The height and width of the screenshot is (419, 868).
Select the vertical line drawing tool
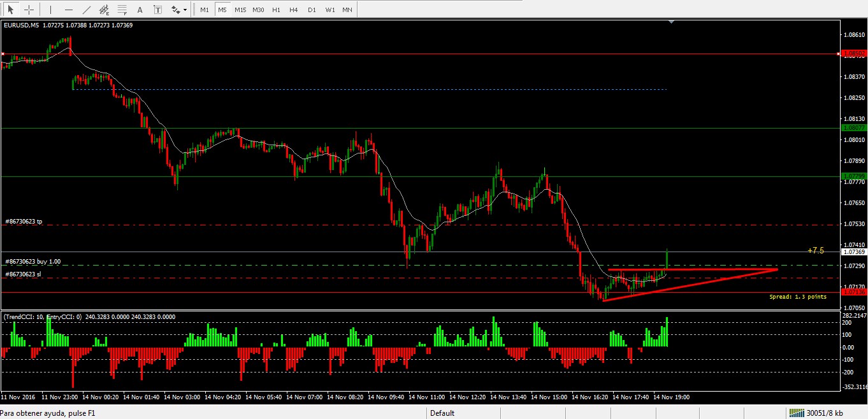click(x=51, y=10)
